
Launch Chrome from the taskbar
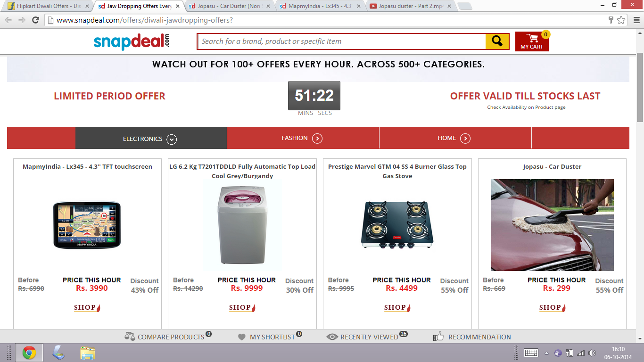pos(29,353)
